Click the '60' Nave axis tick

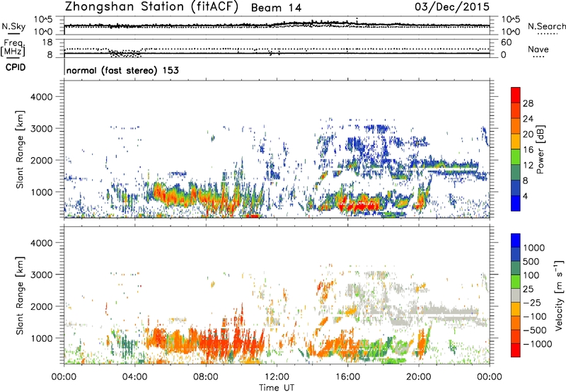point(506,42)
